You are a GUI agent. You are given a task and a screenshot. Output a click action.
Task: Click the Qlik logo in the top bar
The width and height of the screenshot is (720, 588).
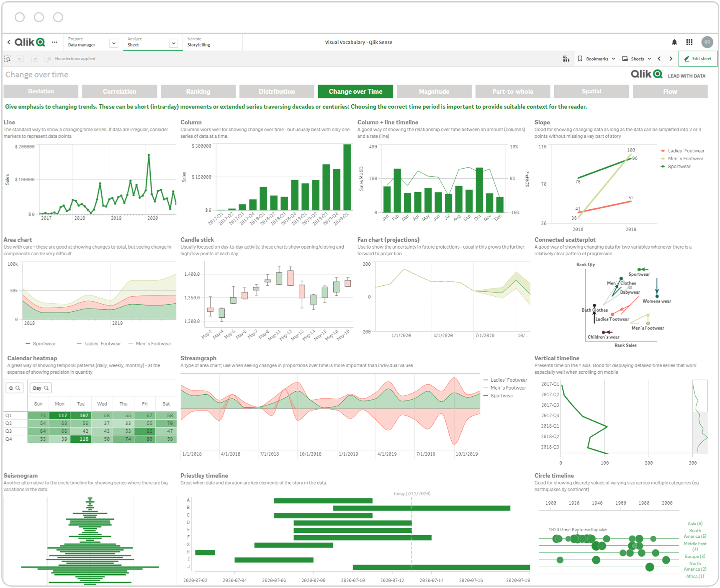point(30,42)
